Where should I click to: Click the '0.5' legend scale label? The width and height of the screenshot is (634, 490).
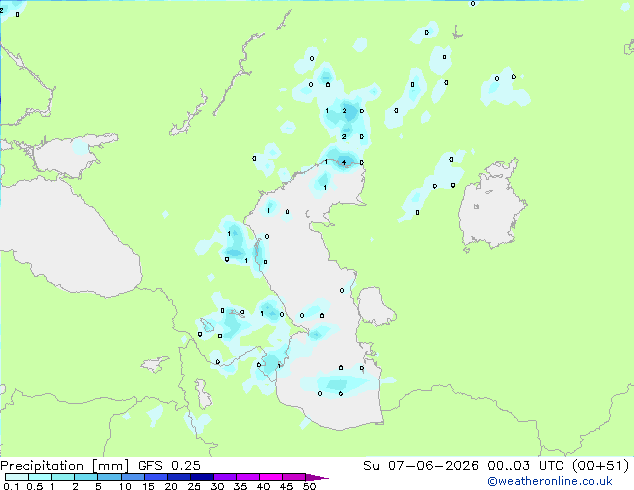tap(35, 486)
